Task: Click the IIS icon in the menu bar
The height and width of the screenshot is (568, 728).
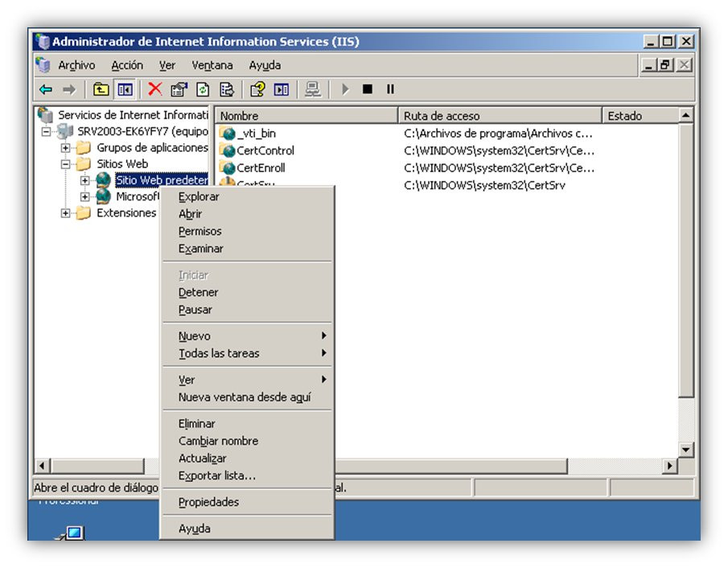Action: click(43, 65)
